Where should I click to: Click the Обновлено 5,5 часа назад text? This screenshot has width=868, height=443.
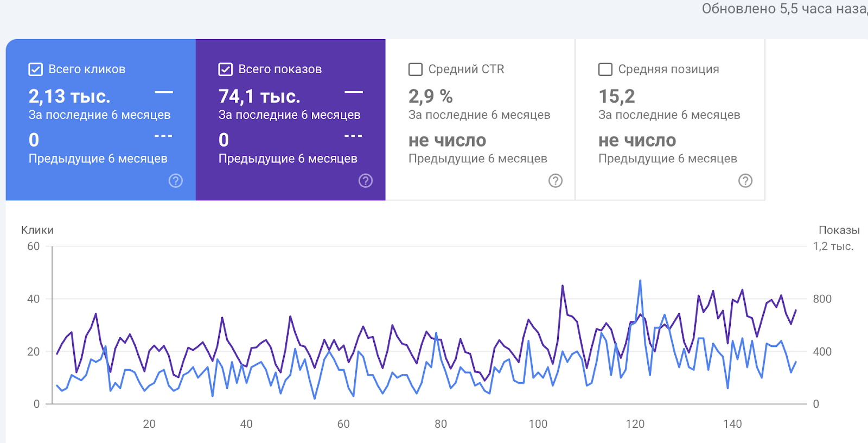[784, 9]
